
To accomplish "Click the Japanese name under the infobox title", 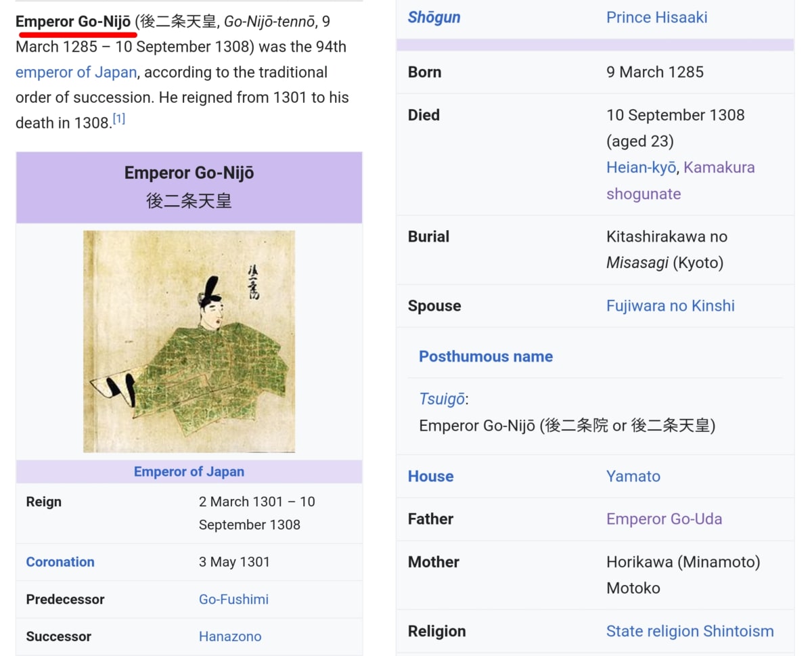I will [x=189, y=200].
